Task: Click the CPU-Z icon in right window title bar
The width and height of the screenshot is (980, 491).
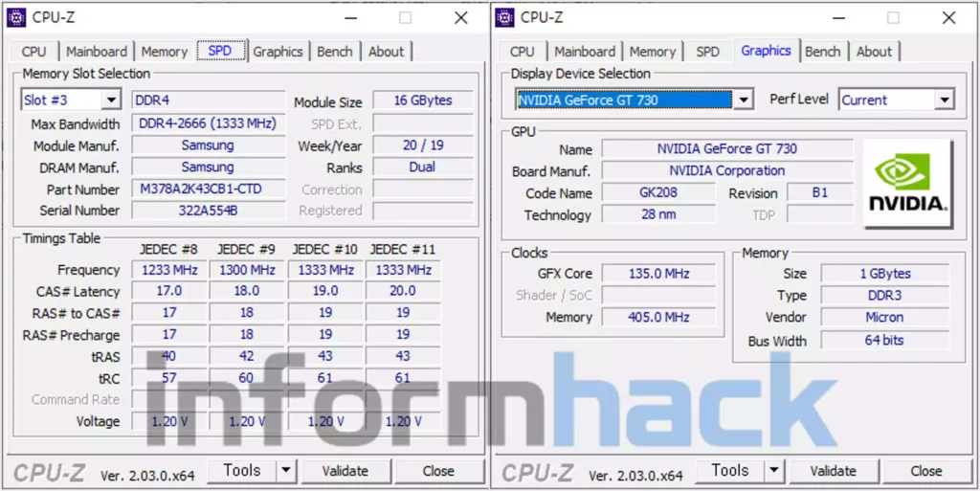Action: click(504, 17)
